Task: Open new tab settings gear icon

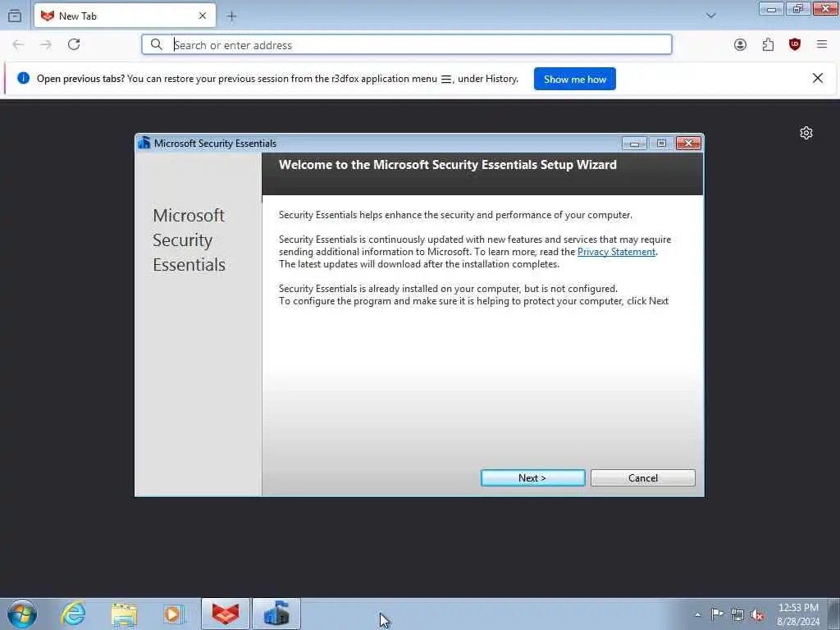Action: click(x=806, y=133)
